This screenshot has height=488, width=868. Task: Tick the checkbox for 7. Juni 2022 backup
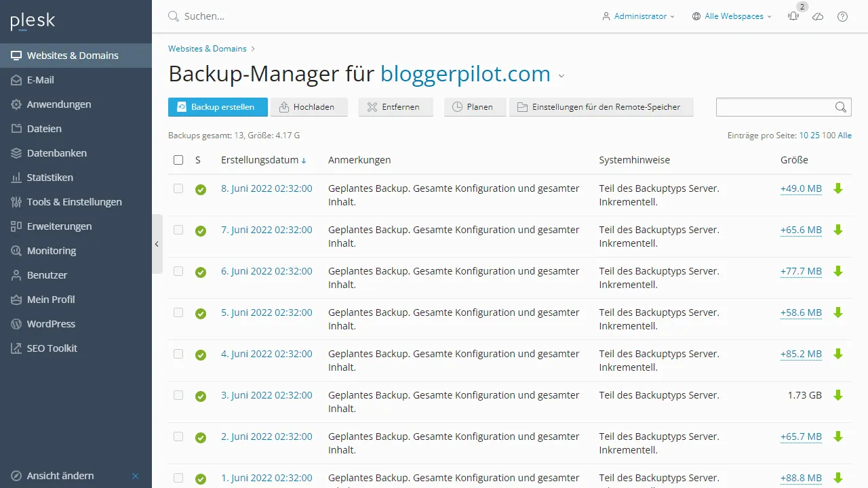(178, 230)
